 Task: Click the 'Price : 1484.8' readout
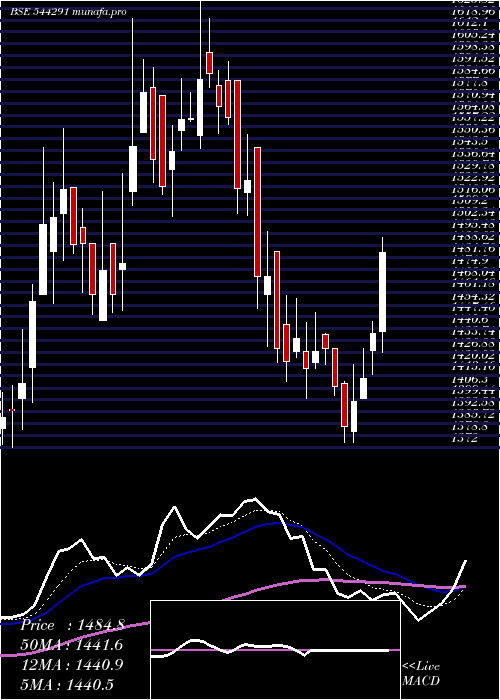coord(72,625)
